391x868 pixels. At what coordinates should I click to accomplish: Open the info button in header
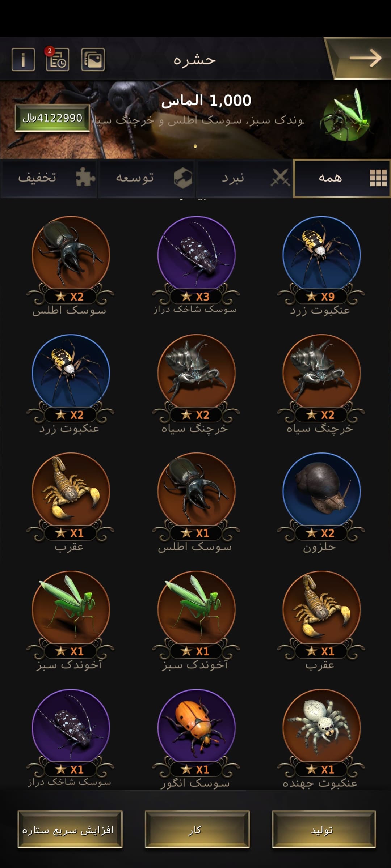point(23,59)
